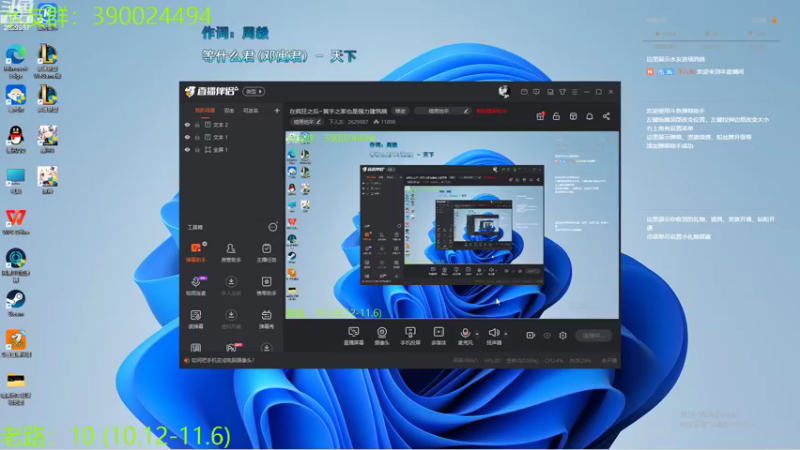Screen dimensions: 800x450
Task: Add a 多媒体 multimedia source
Action: 438,336
